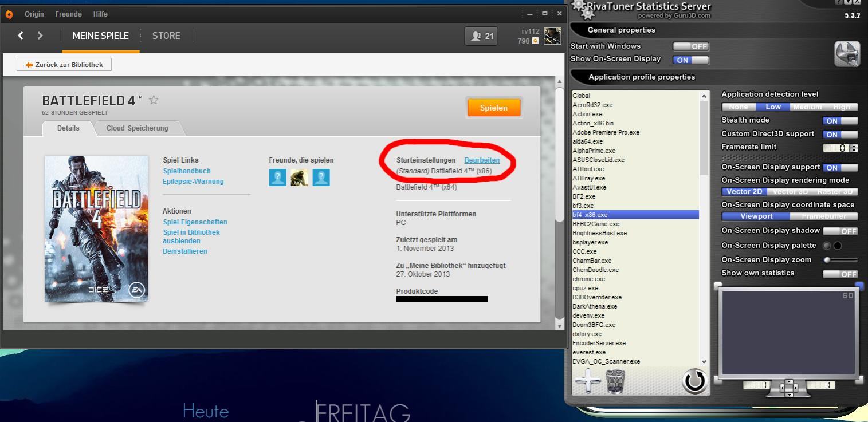Set detection level to Medium

click(807, 107)
